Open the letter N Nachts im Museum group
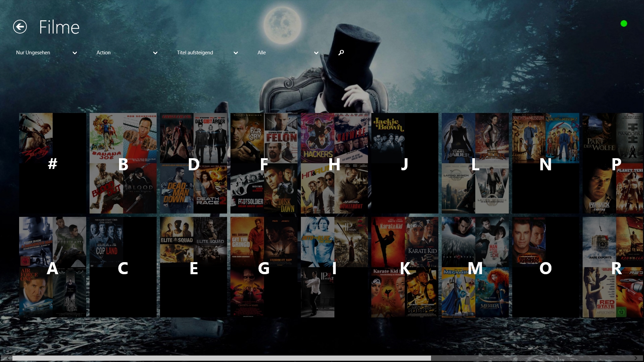Screen dimensions: 644x362 coord(546,163)
